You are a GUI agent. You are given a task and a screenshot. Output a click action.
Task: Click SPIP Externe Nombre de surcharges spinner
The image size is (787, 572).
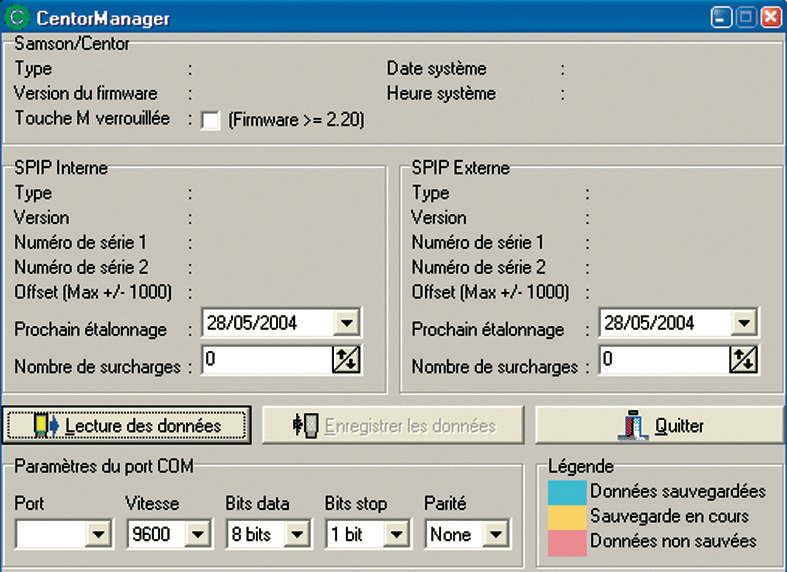(743, 359)
